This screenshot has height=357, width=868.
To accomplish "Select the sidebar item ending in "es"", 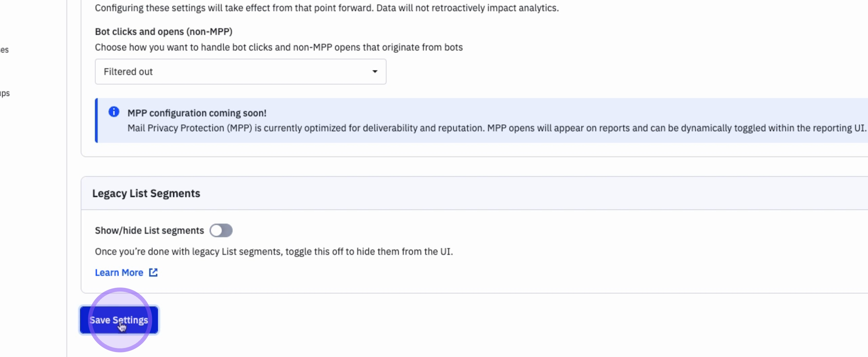I will click(x=4, y=50).
